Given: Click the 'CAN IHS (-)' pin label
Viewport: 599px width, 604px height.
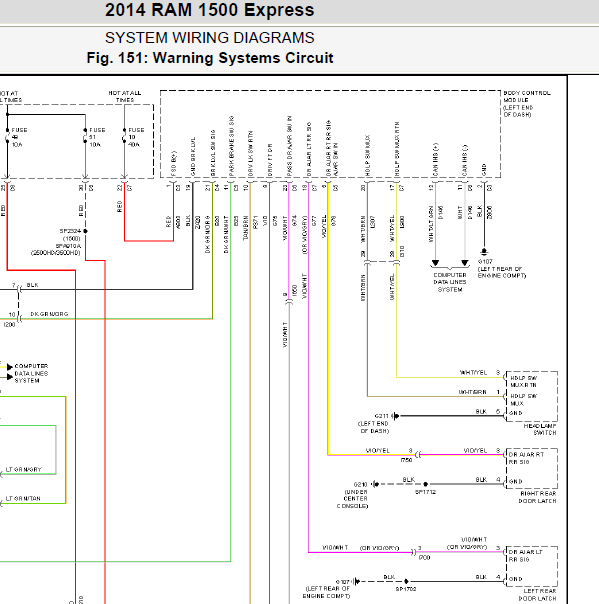Looking at the screenshot, I should coord(465,159).
